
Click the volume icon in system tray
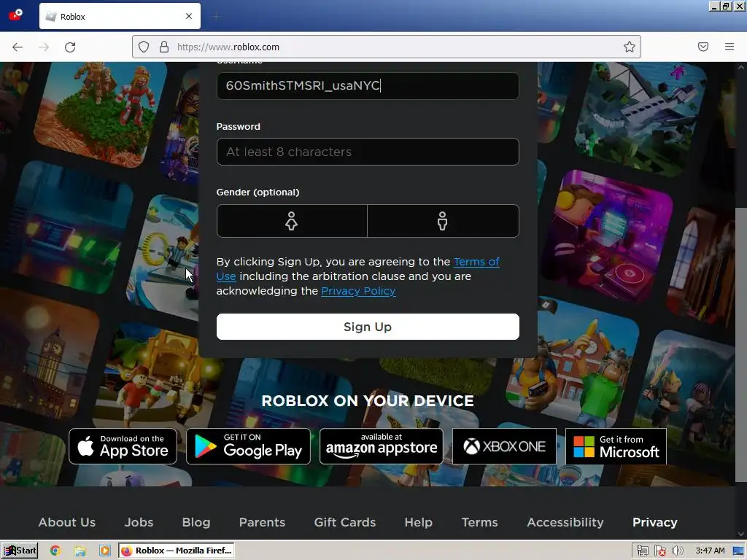[x=677, y=551]
